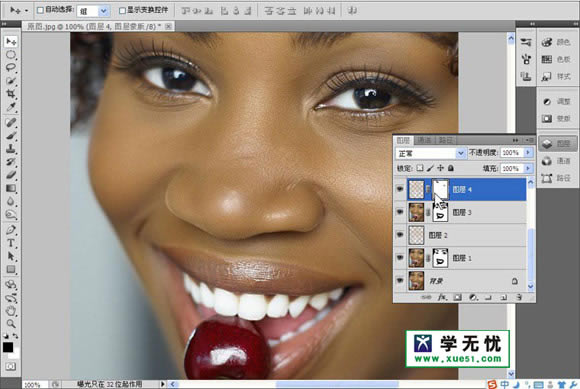This screenshot has height=389, width=580.
Task: Select the Clone Stamp tool
Action: point(11,149)
